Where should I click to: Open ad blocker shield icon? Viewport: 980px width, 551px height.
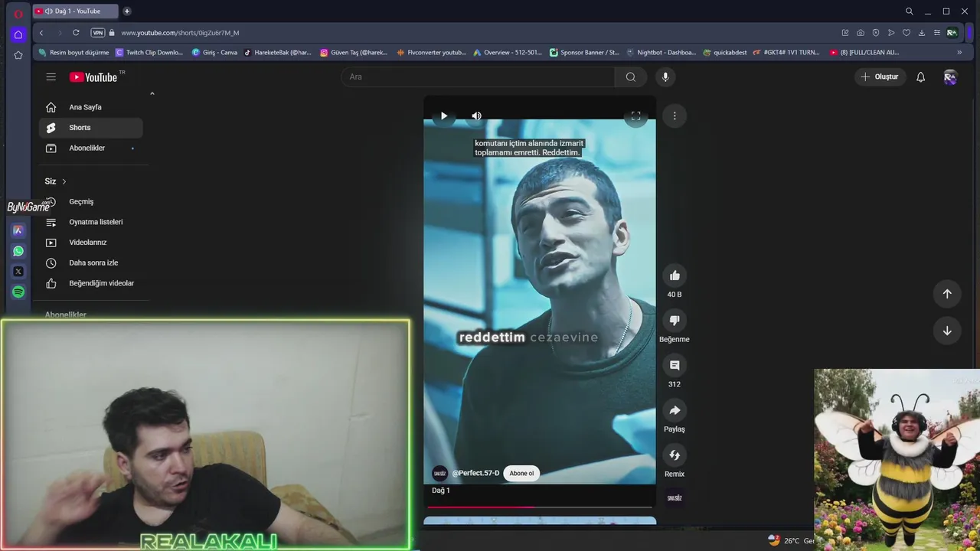tap(876, 33)
